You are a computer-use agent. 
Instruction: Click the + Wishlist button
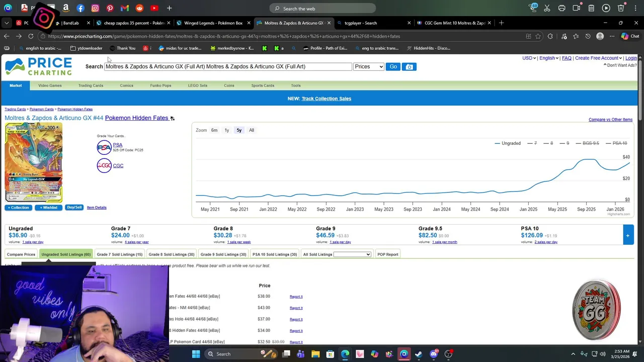48,208
